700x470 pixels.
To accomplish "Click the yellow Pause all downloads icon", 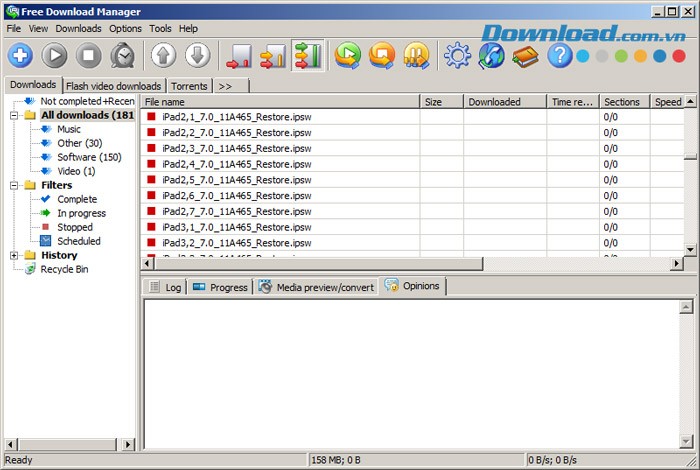I will point(416,56).
